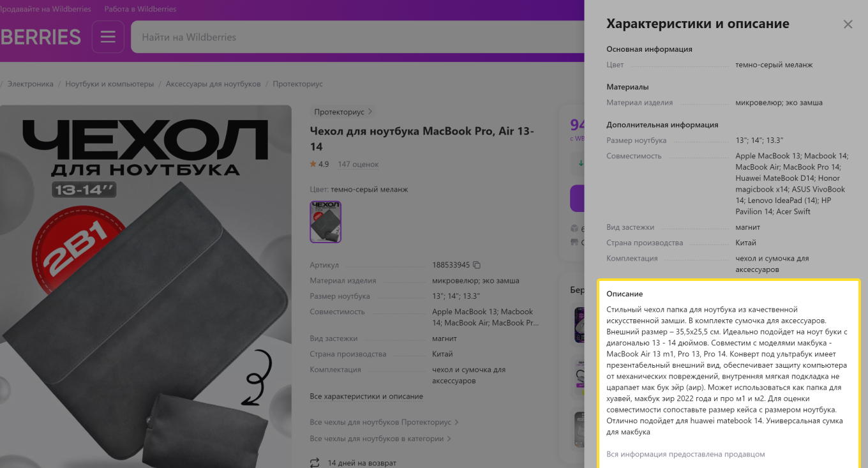Navigate to the Электроника breadcrumb
Image resolution: width=868 pixels, height=468 pixels.
point(31,84)
